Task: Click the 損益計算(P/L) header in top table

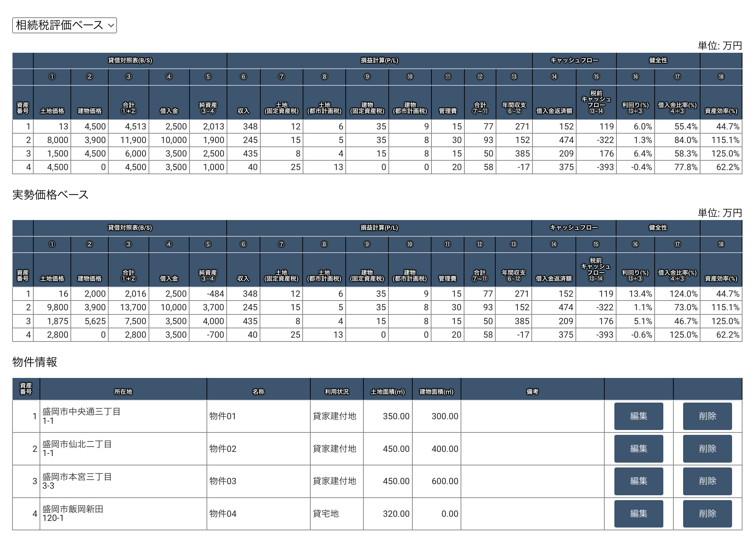Action: pos(379,60)
